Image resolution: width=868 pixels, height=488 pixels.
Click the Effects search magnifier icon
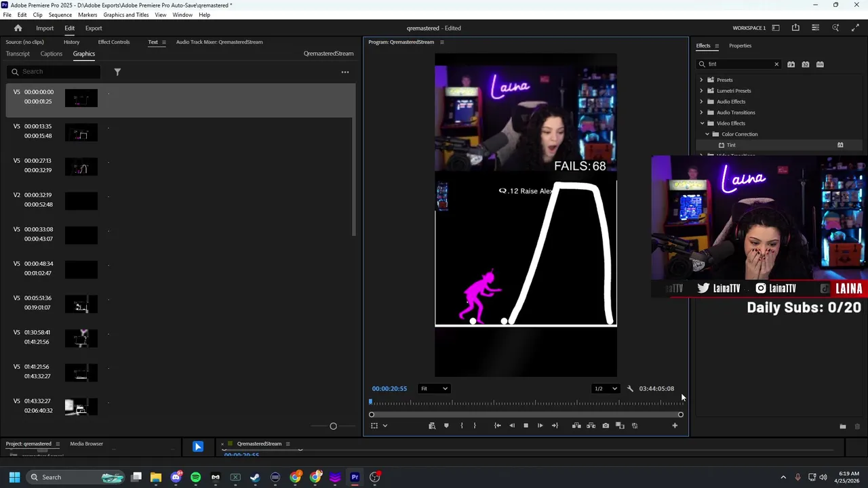point(702,64)
